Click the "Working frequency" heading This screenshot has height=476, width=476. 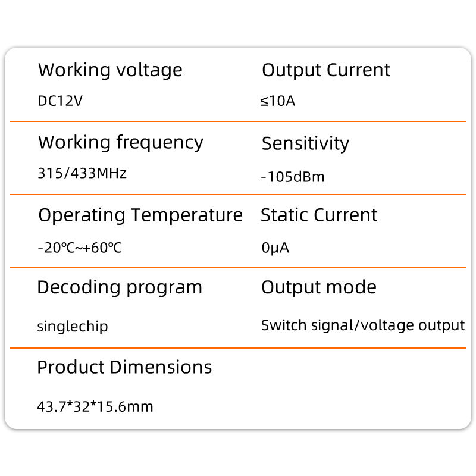point(121,143)
